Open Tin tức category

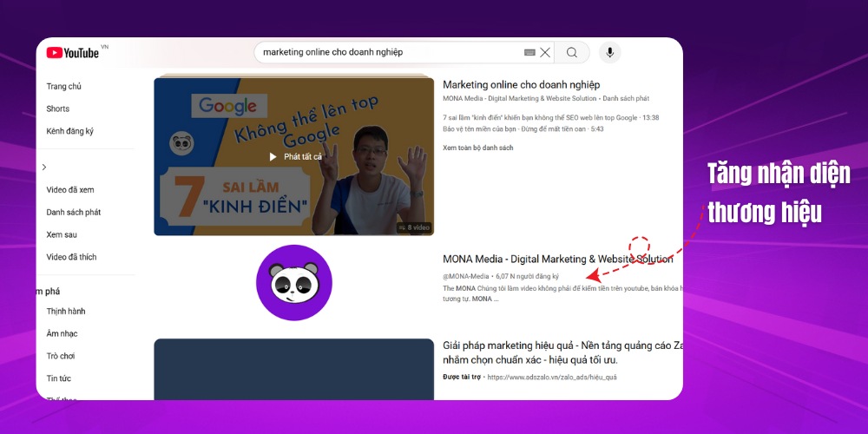click(59, 378)
